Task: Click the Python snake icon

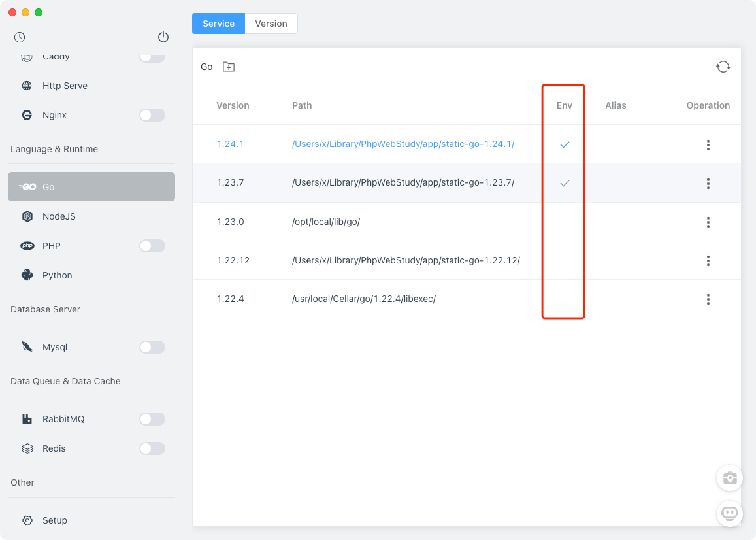Action: coord(27,275)
